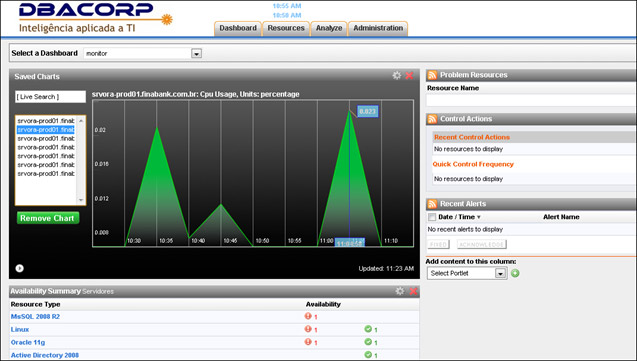Click the Remove Chart button
Image resolution: width=637 pixels, height=361 pixels.
coord(48,218)
